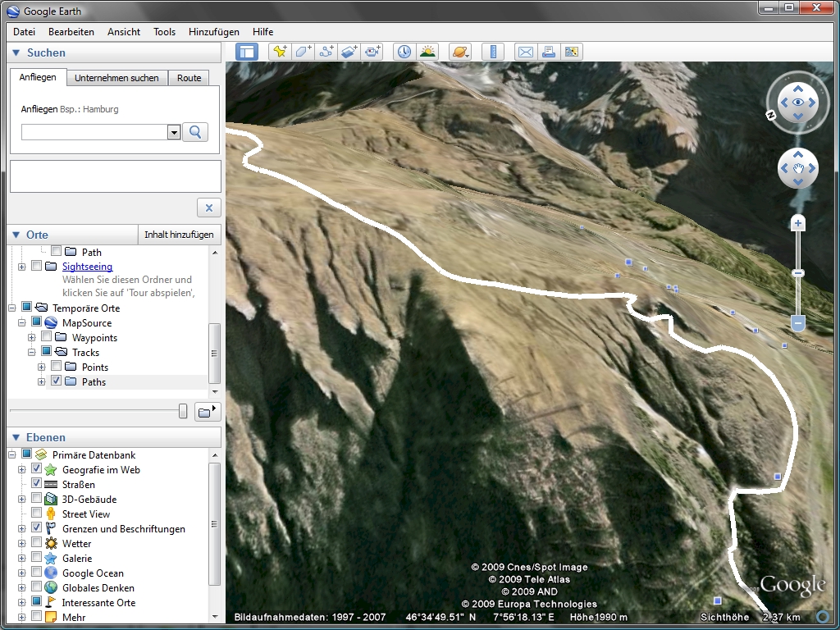Image resolution: width=840 pixels, height=630 pixels.
Task: Turn on the Wetter layer checkbox
Action: pos(36,542)
